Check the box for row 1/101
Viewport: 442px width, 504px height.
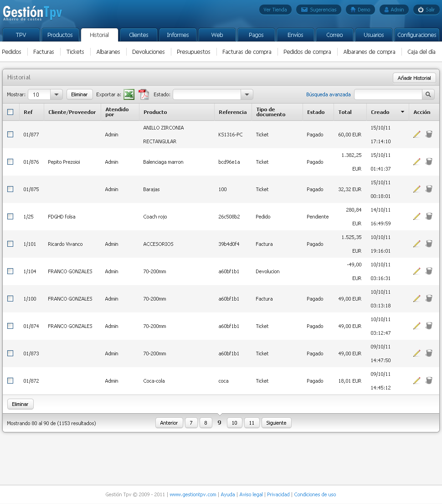tap(10, 244)
